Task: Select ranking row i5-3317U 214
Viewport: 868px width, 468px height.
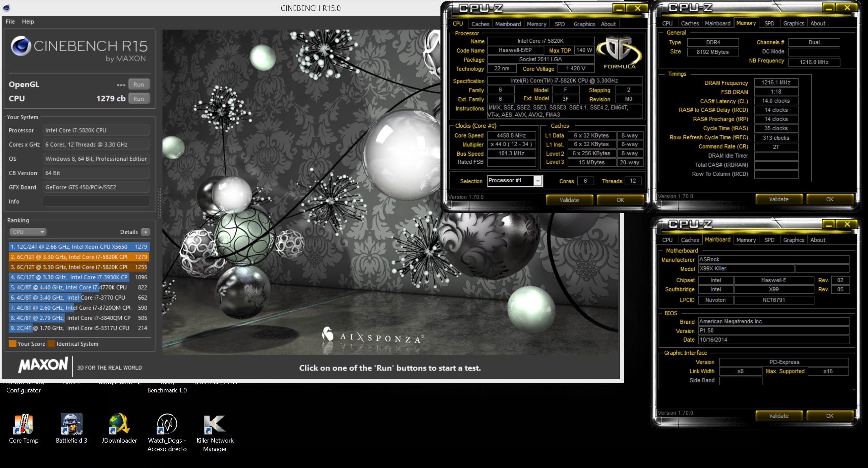Action: 79,328
